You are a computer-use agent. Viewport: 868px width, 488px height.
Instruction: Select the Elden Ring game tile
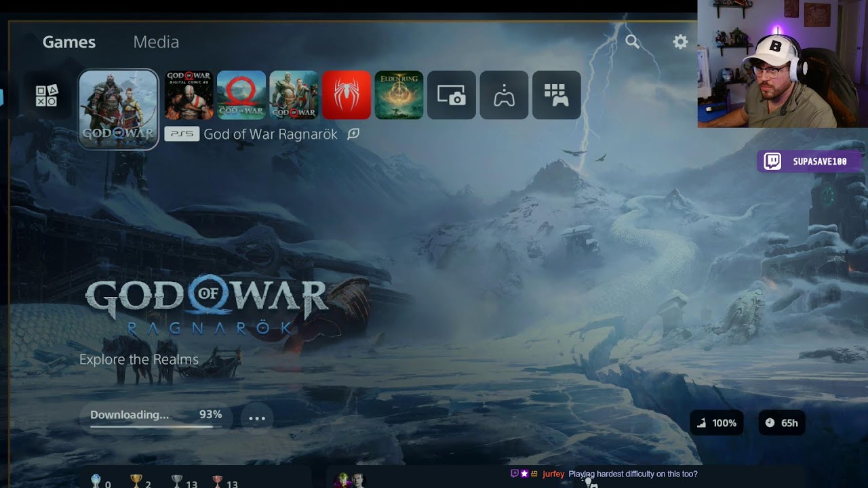click(399, 95)
